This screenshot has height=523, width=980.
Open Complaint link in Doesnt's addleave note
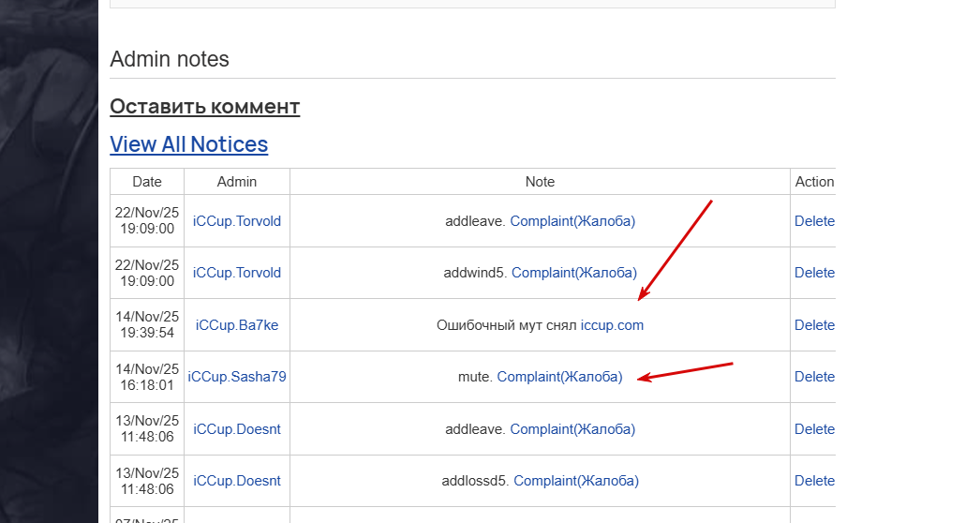point(572,429)
